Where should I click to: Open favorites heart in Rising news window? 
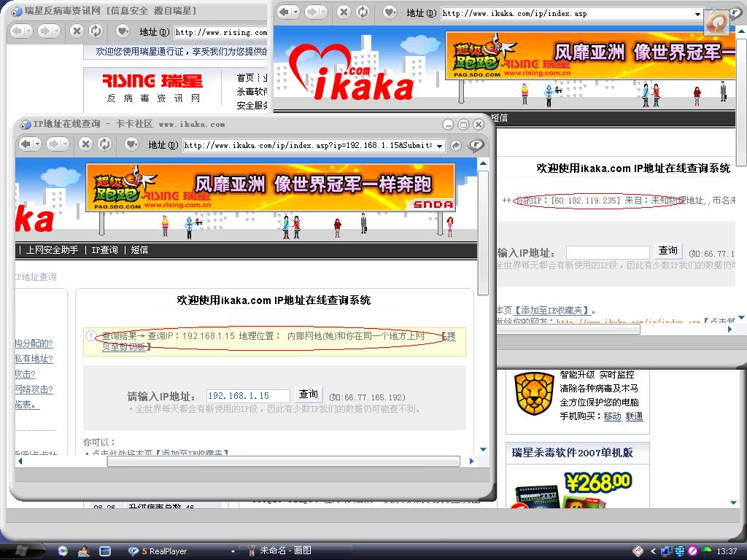(123, 31)
